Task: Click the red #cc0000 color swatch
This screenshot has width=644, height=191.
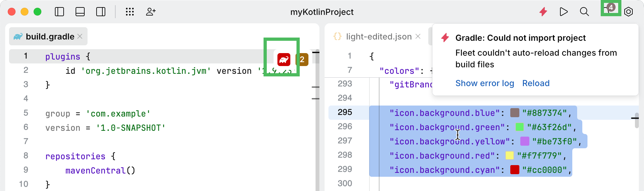Action: (515, 170)
